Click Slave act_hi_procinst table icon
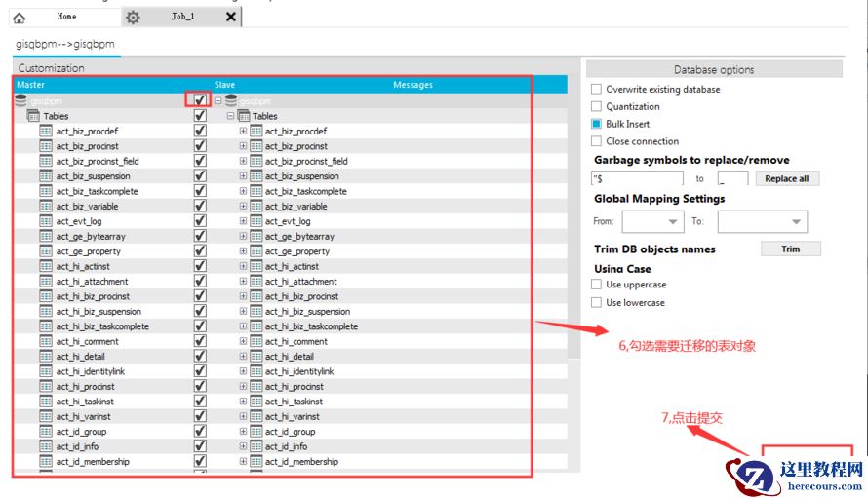This screenshot has width=868, height=498. pyautogui.click(x=256, y=386)
